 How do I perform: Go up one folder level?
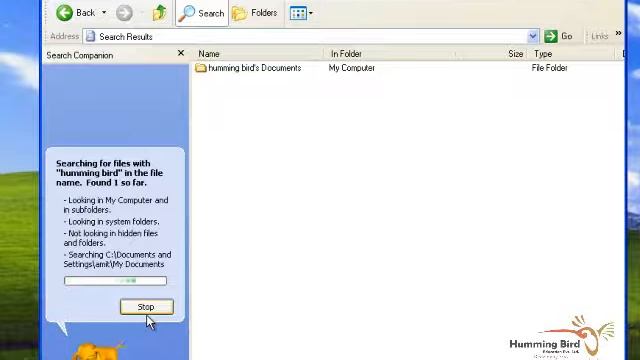pos(159,13)
